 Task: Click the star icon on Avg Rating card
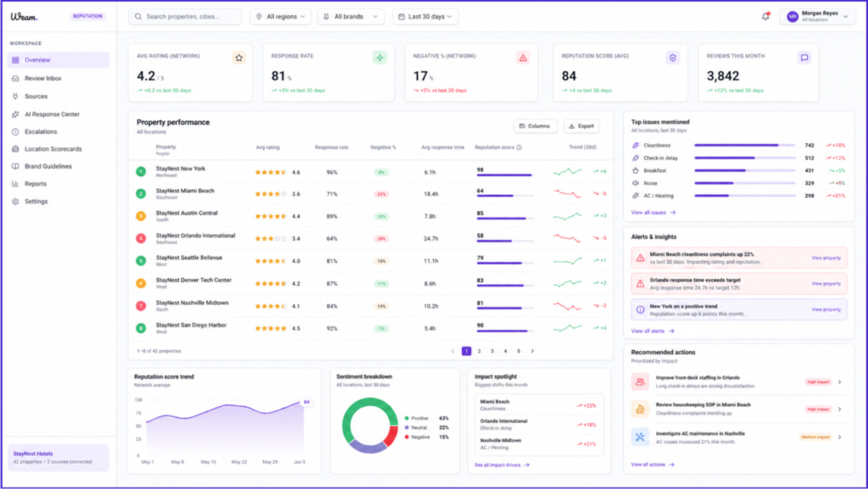[238, 58]
